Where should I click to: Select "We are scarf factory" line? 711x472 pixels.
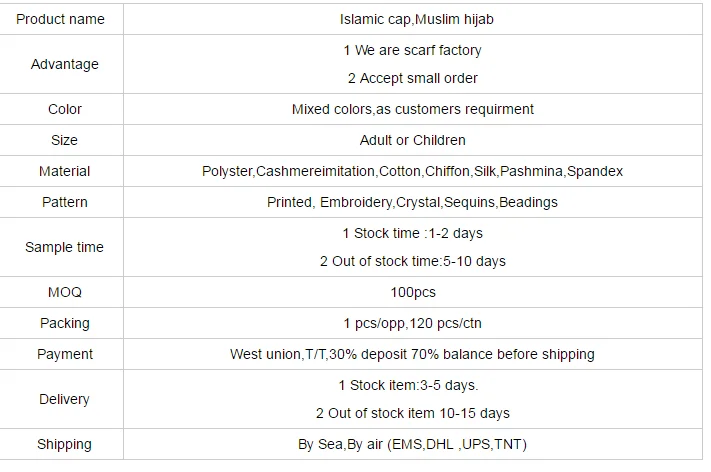click(412, 50)
